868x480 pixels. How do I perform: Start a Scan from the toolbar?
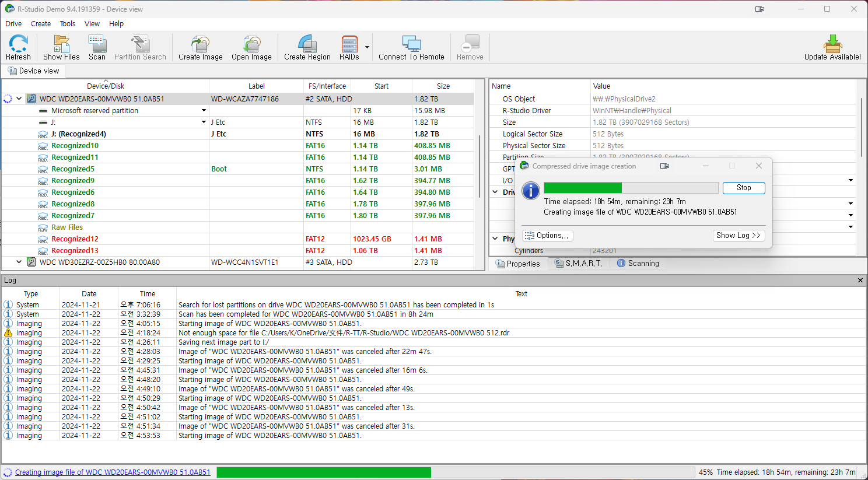tap(97, 47)
